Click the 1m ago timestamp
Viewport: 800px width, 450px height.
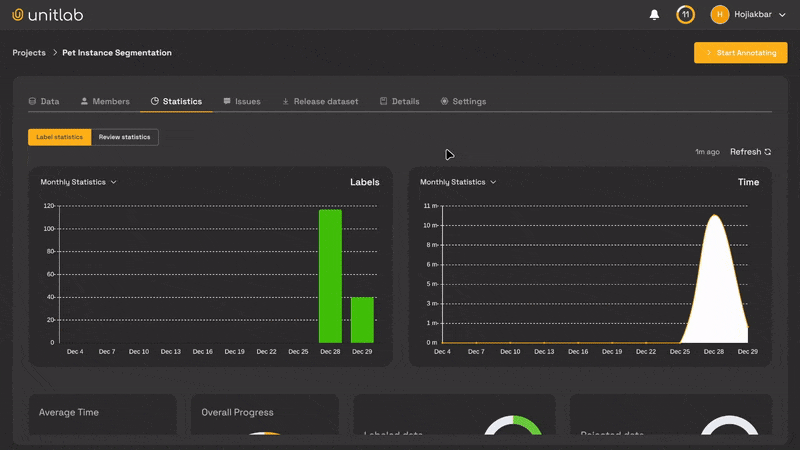[707, 152]
